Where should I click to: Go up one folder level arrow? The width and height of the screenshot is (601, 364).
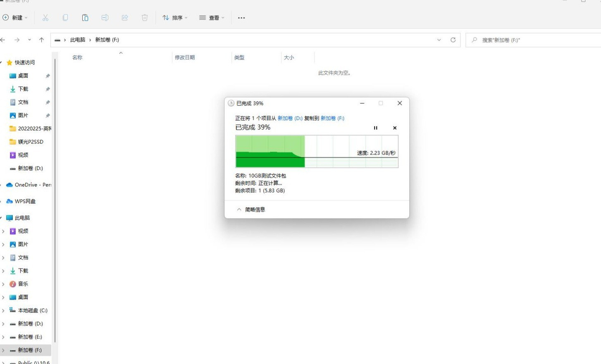[41, 40]
